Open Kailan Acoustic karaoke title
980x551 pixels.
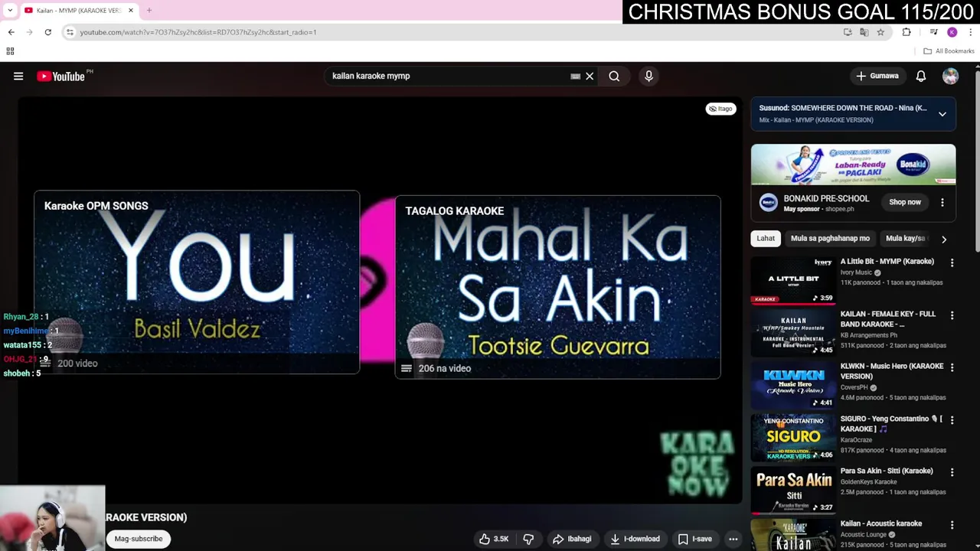tap(881, 524)
